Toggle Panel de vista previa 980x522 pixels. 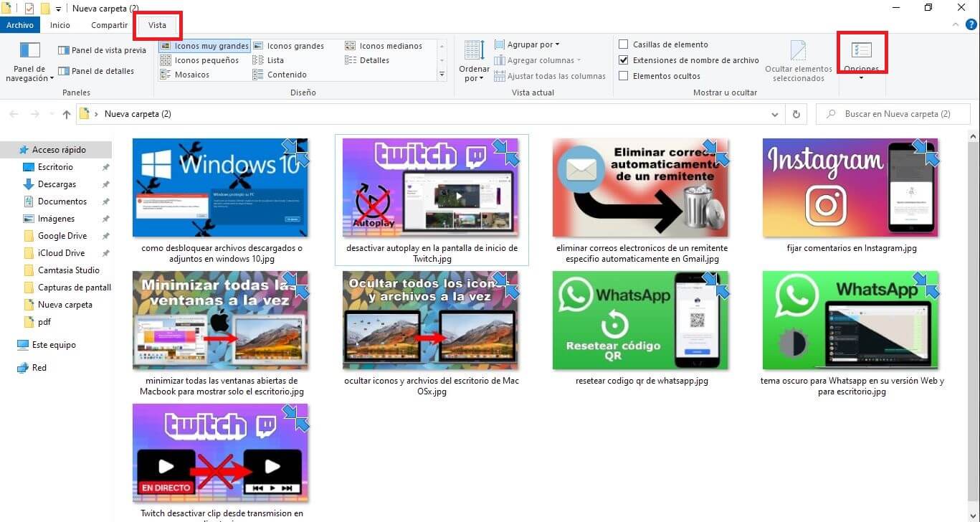pyautogui.click(x=102, y=50)
